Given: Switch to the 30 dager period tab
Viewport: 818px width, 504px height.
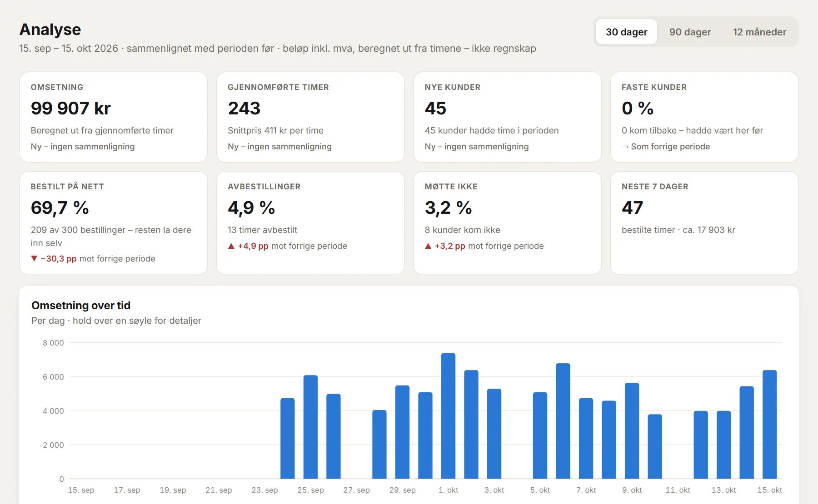Looking at the screenshot, I should [626, 32].
